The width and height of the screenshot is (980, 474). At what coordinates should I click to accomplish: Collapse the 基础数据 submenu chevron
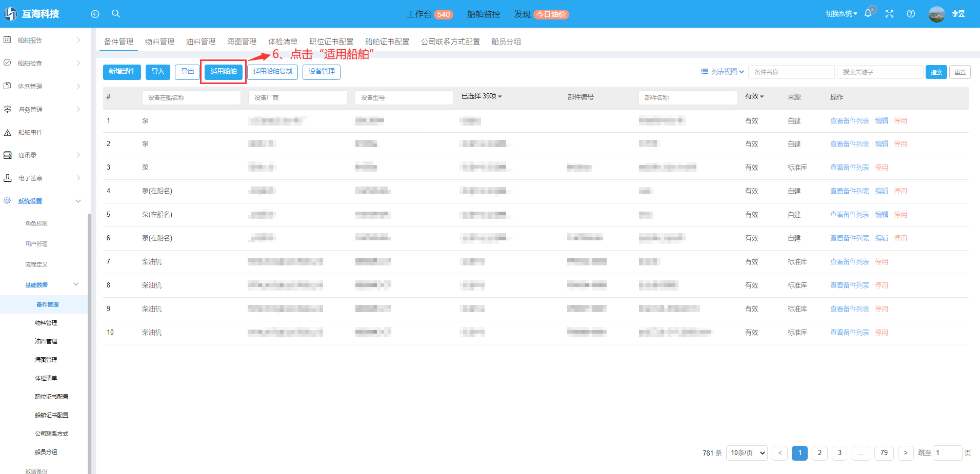[x=76, y=284]
